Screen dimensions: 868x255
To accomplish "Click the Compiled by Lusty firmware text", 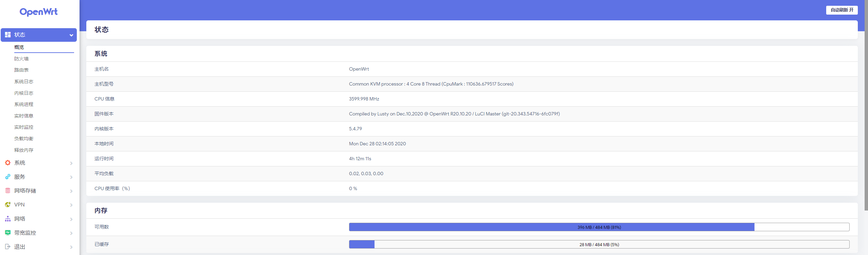I will (454, 114).
